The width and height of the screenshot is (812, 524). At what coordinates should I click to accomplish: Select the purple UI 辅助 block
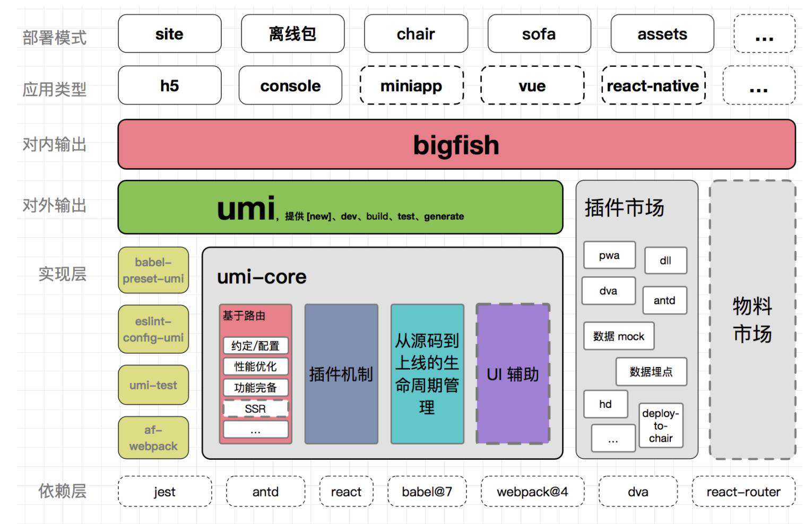[513, 374]
